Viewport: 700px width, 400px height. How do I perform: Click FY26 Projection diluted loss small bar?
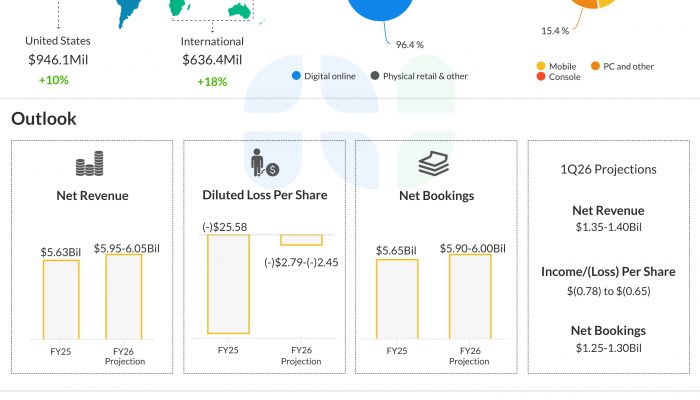[301, 240]
